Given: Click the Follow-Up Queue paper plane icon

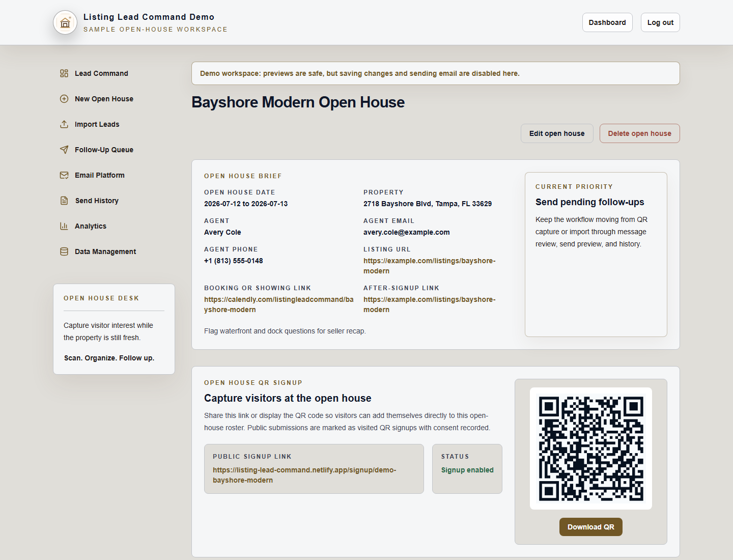Looking at the screenshot, I should (64, 150).
